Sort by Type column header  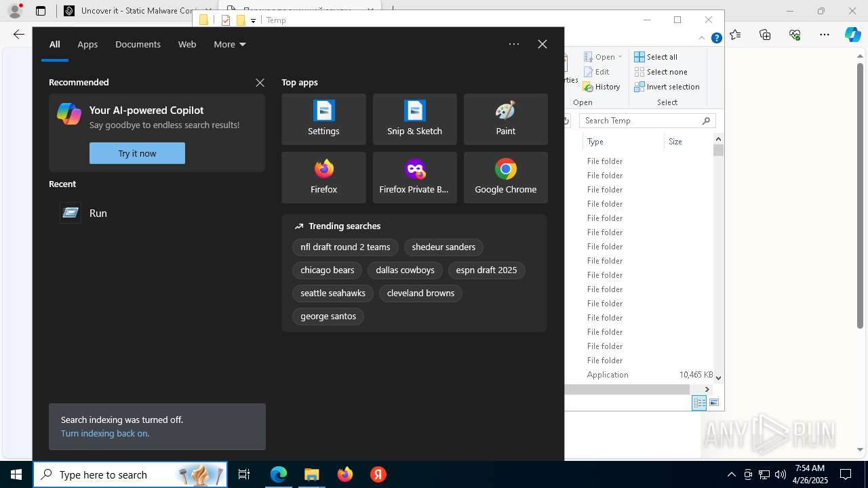point(623,142)
